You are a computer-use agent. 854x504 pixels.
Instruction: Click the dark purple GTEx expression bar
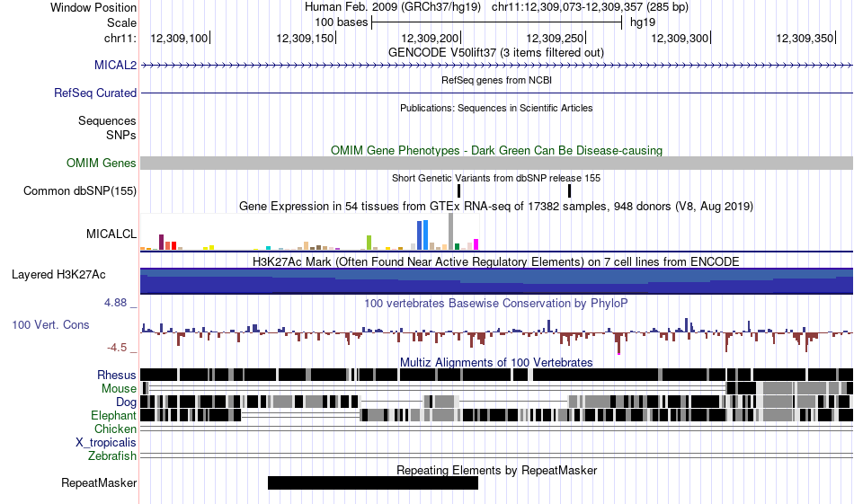(161, 243)
